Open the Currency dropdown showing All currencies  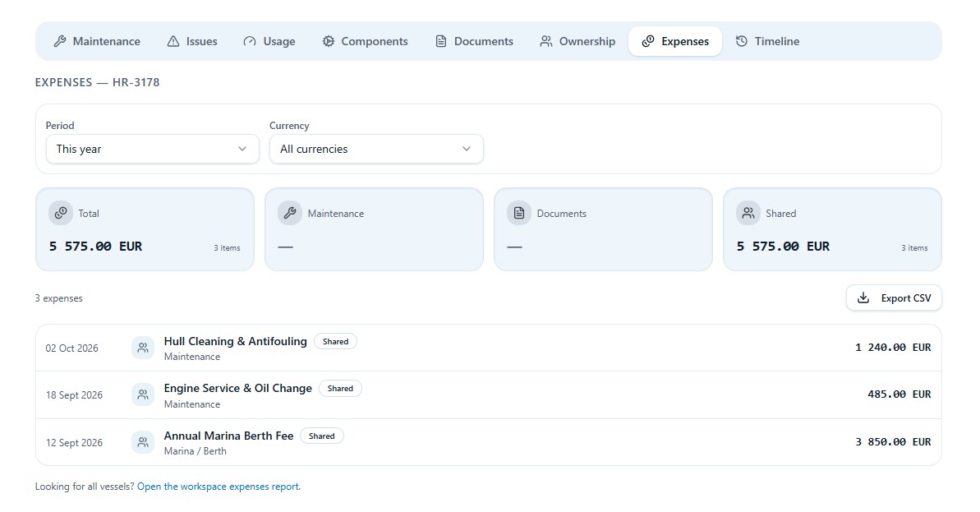click(x=376, y=149)
